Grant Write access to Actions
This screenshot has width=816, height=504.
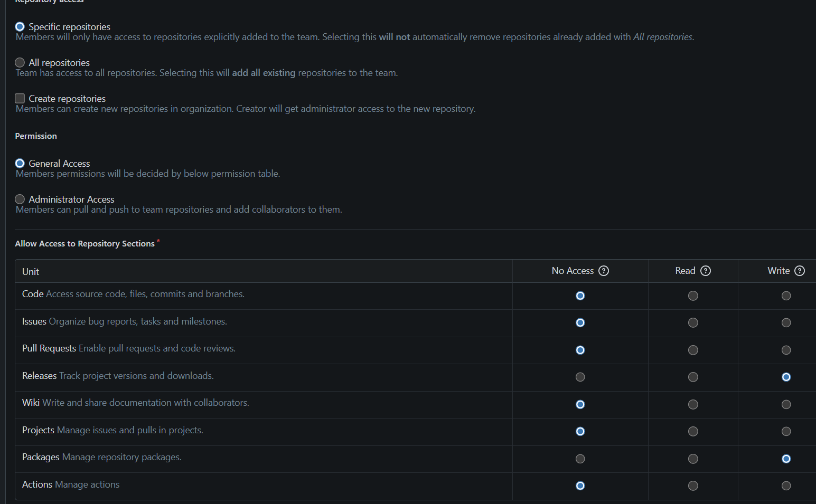pyautogui.click(x=786, y=486)
